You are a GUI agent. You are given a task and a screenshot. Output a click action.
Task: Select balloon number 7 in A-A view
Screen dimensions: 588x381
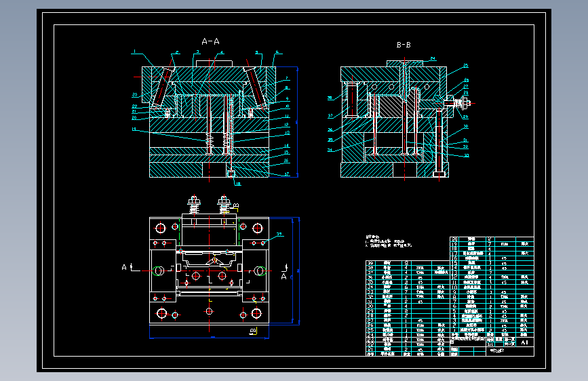coord(286,79)
